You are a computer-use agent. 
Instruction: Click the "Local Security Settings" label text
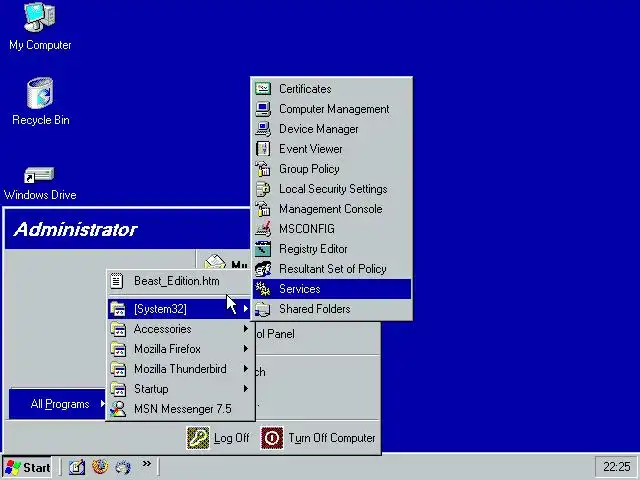point(333,189)
